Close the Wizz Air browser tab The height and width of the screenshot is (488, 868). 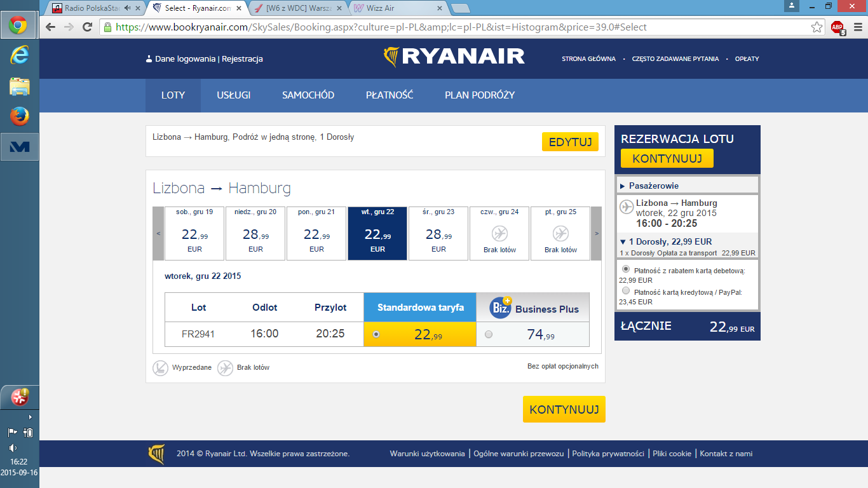coord(439,8)
